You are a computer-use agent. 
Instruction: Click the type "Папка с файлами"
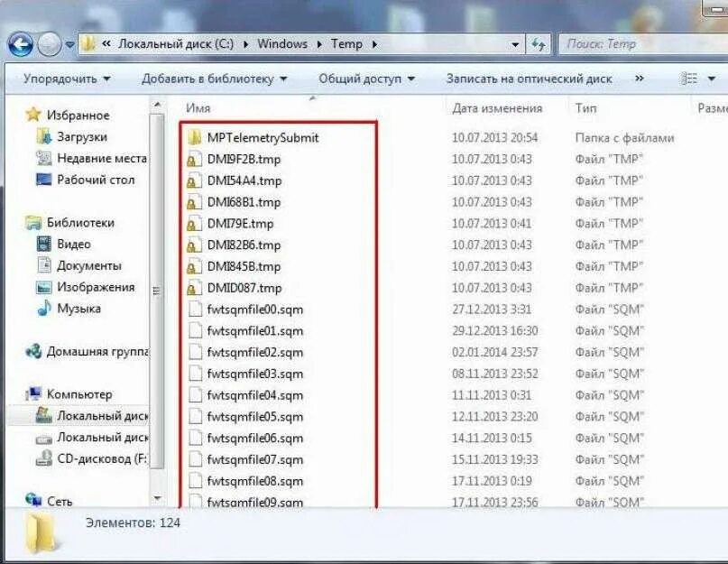(x=624, y=137)
